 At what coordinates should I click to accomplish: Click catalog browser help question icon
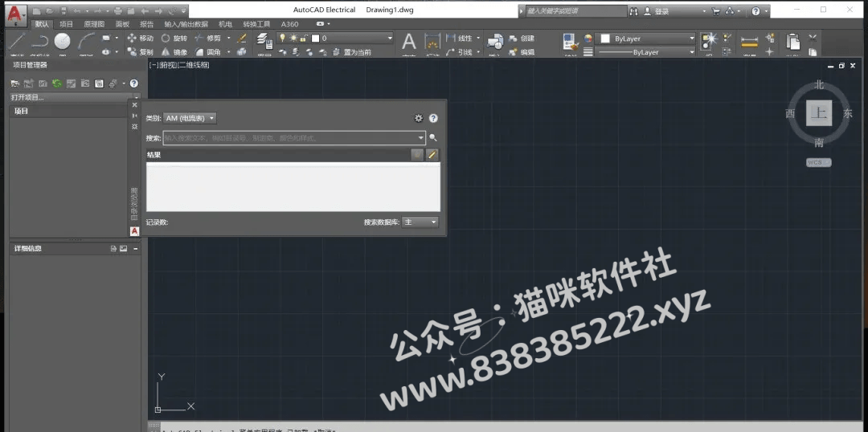click(x=433, y=118)
